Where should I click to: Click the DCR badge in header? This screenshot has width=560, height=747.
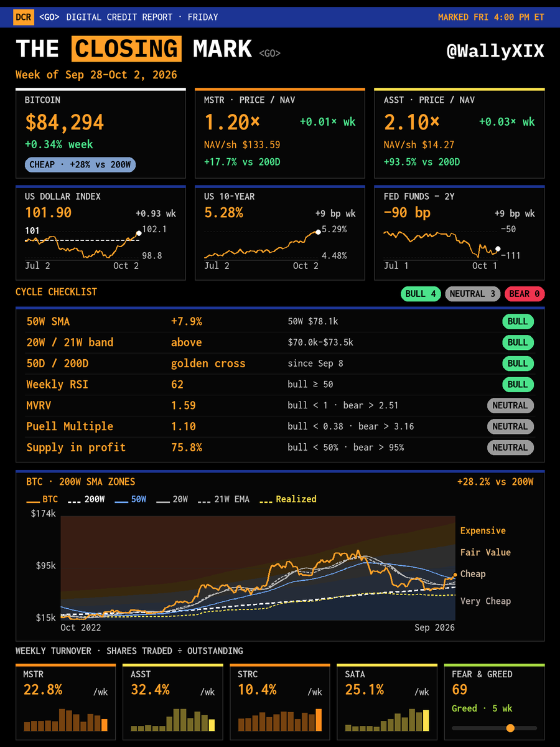23,17
